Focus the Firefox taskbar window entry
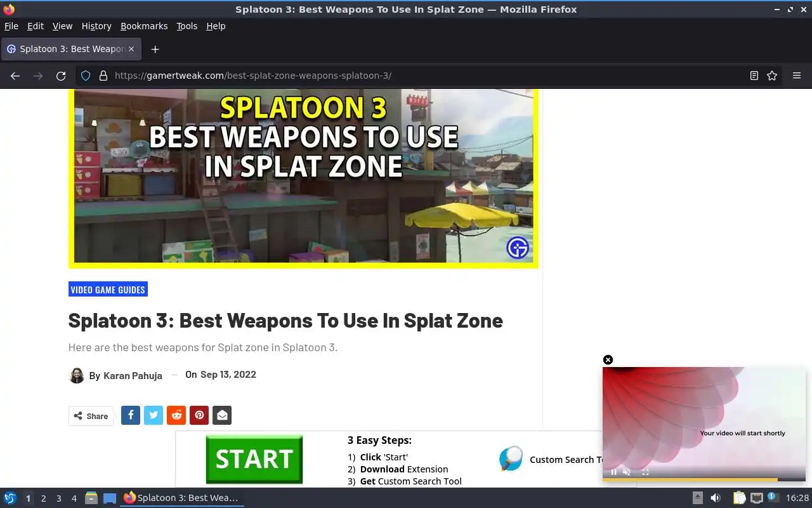 [182, 498]
